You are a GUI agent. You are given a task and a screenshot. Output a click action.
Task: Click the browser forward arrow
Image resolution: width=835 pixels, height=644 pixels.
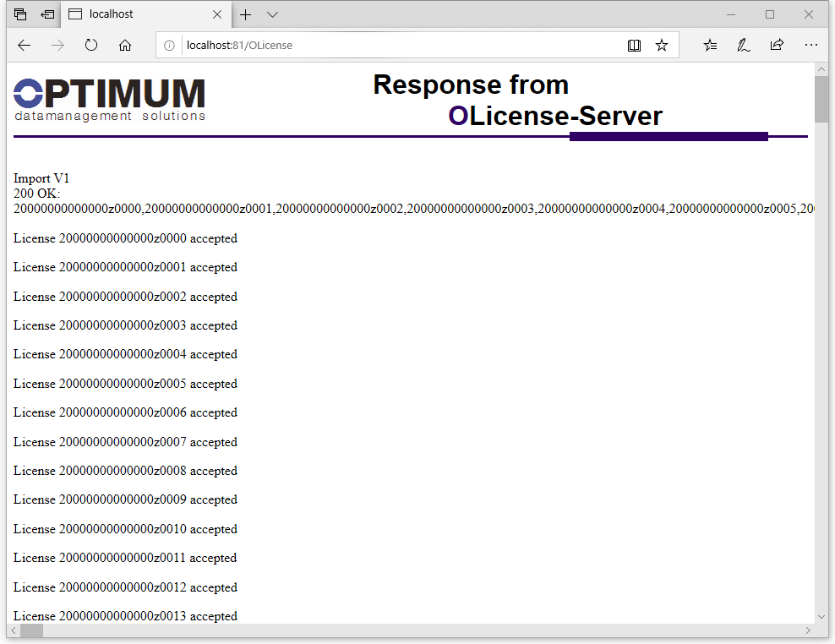(57, 46)
